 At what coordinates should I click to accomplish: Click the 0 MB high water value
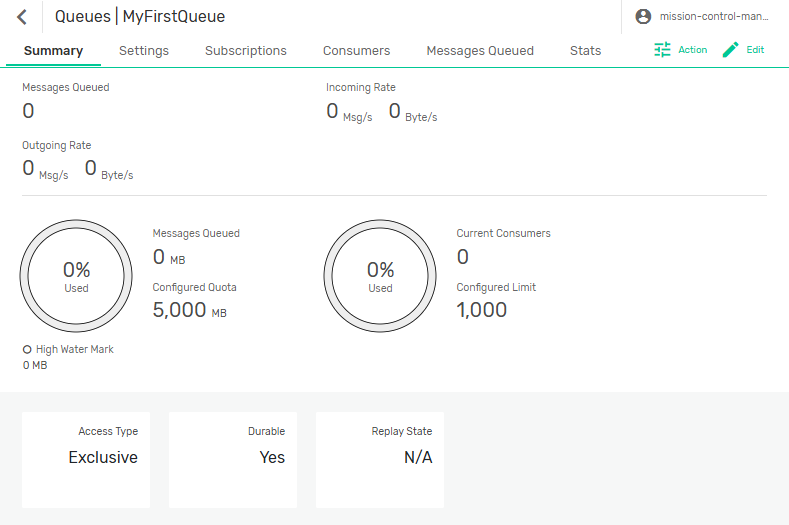35,365
